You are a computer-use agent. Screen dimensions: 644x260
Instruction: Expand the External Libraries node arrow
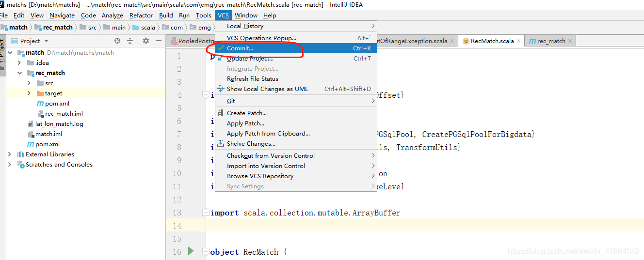click(10, 154)
